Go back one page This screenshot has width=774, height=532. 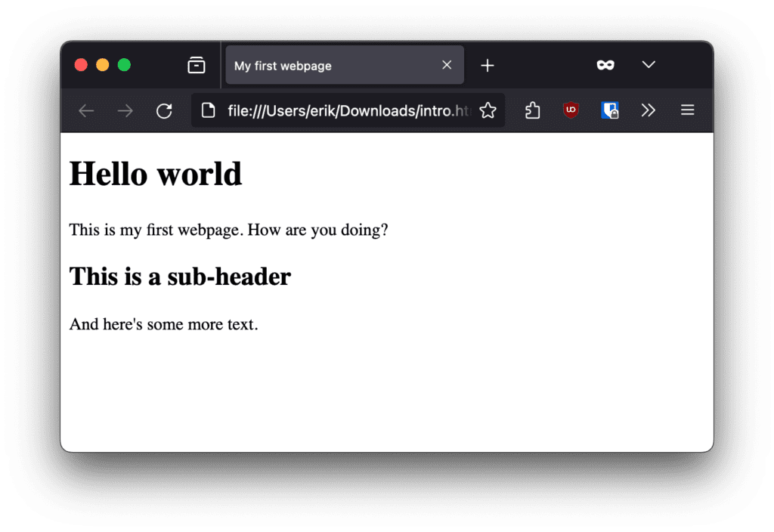click(86, 111)
